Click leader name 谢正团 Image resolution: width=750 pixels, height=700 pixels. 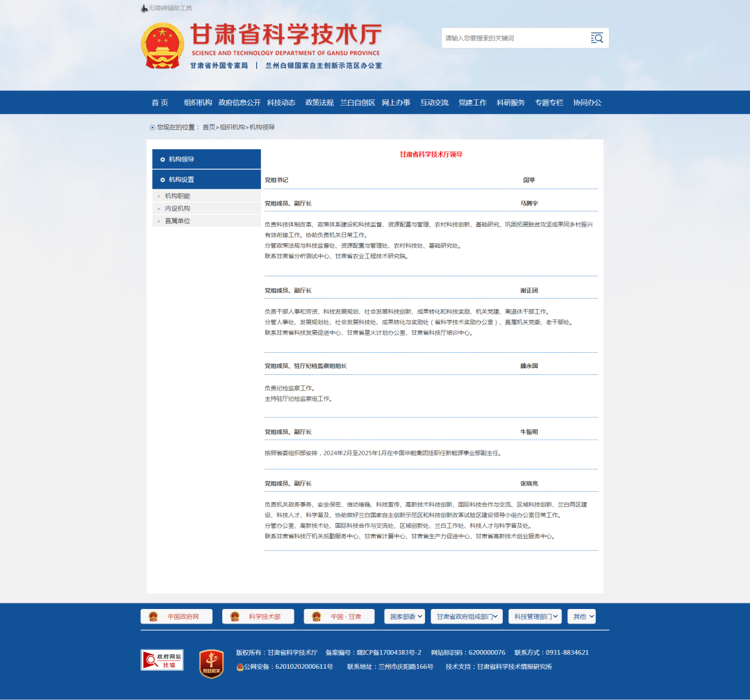pyautogui.click(x=529, y=290)
